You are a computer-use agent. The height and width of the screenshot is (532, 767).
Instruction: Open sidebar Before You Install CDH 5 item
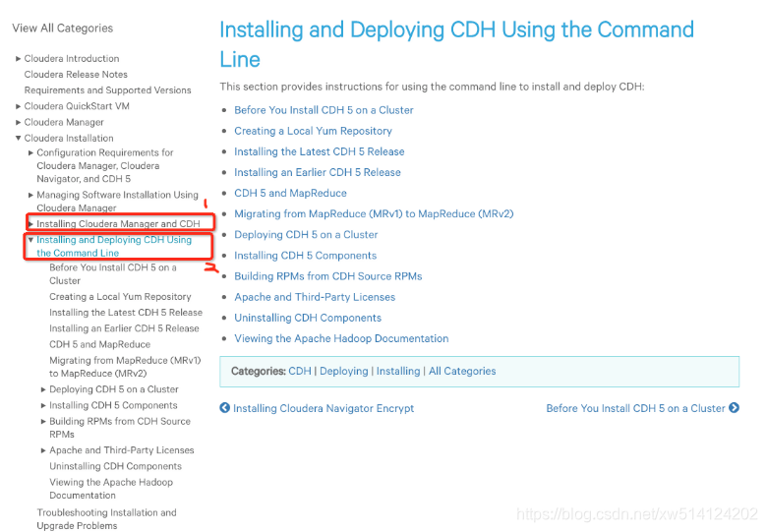[113, 273]
